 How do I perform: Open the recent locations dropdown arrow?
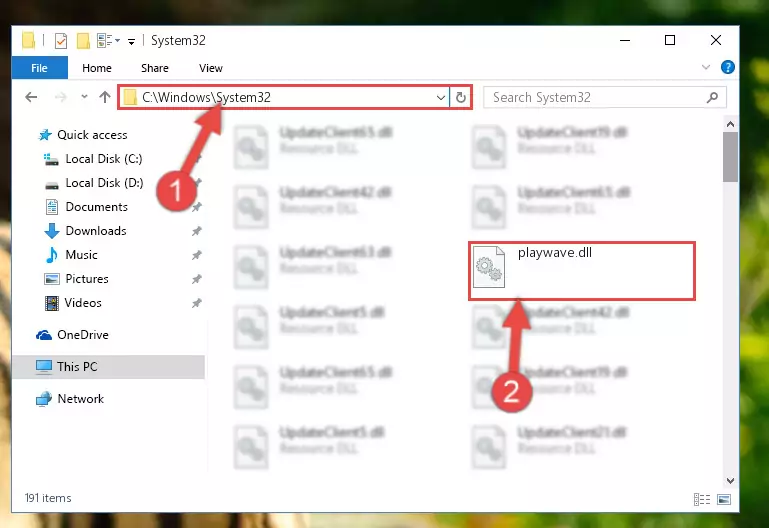(84, 97)
